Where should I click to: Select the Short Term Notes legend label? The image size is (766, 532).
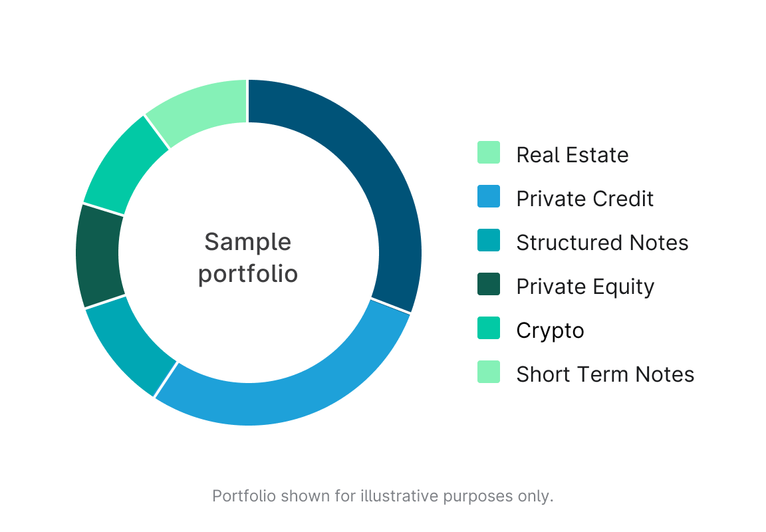[605, 374]
